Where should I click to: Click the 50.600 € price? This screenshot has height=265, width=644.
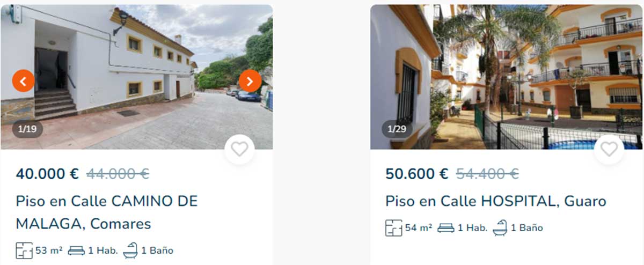pos(417,174)
